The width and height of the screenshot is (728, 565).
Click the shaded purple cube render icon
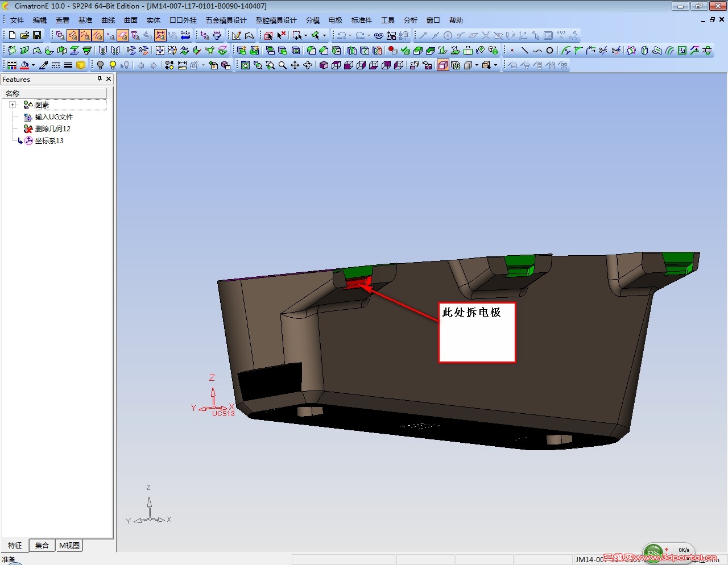click(x=324, y=65)
